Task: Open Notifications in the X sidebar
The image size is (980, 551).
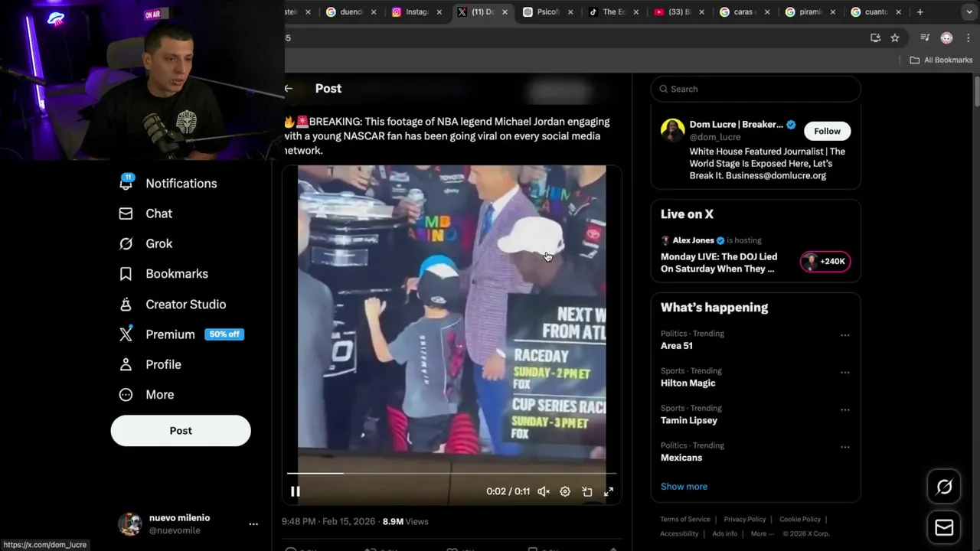Action: tap(168, 184)
